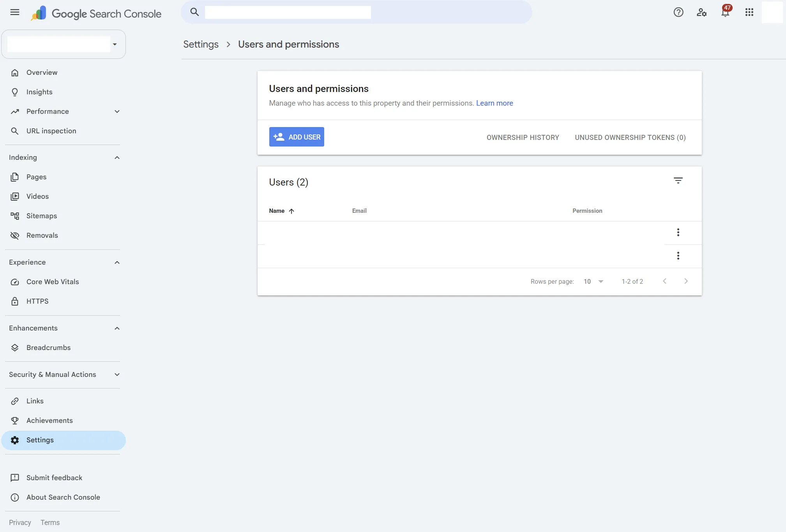Open Removals in sidebar

click(x=64, y=235)
